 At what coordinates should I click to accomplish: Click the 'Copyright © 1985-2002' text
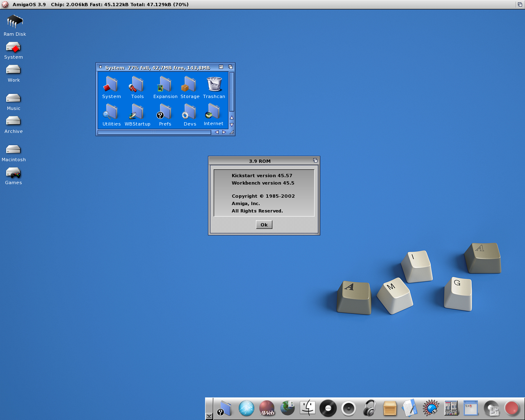pos(263,196)
